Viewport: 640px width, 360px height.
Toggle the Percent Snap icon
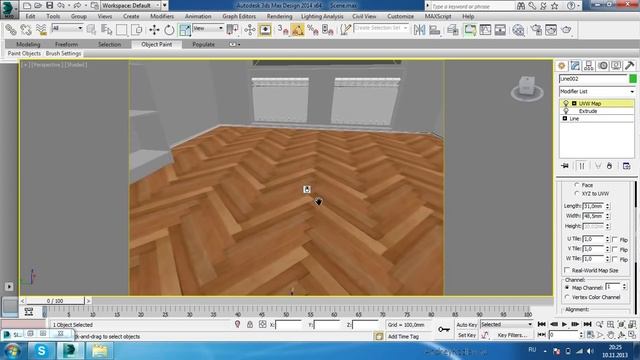click(313, 30)
